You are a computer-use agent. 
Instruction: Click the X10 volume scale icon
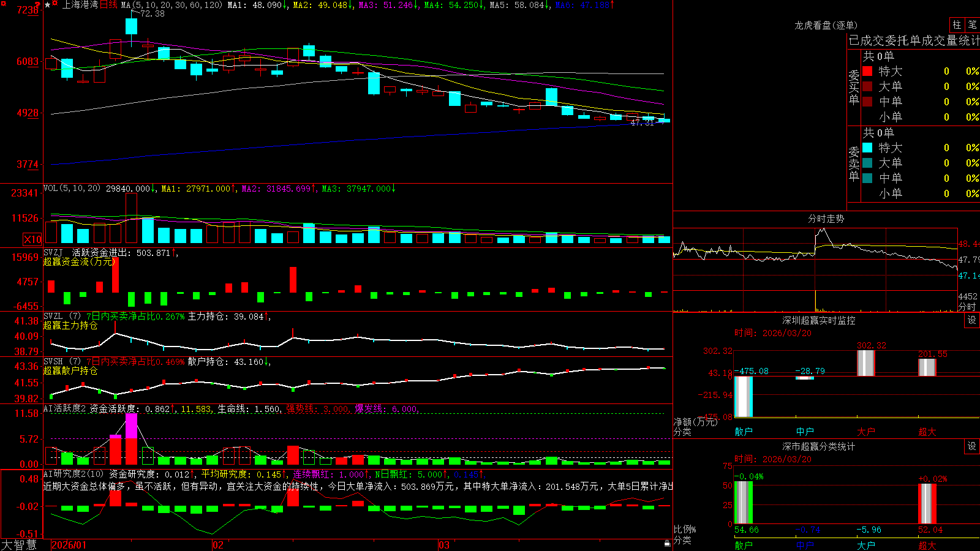point(32,239)
